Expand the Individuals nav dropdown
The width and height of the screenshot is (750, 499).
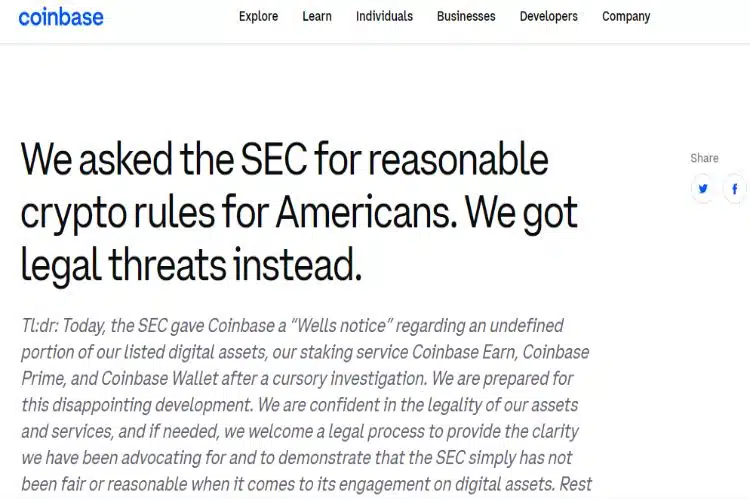[x=384, y=16]
